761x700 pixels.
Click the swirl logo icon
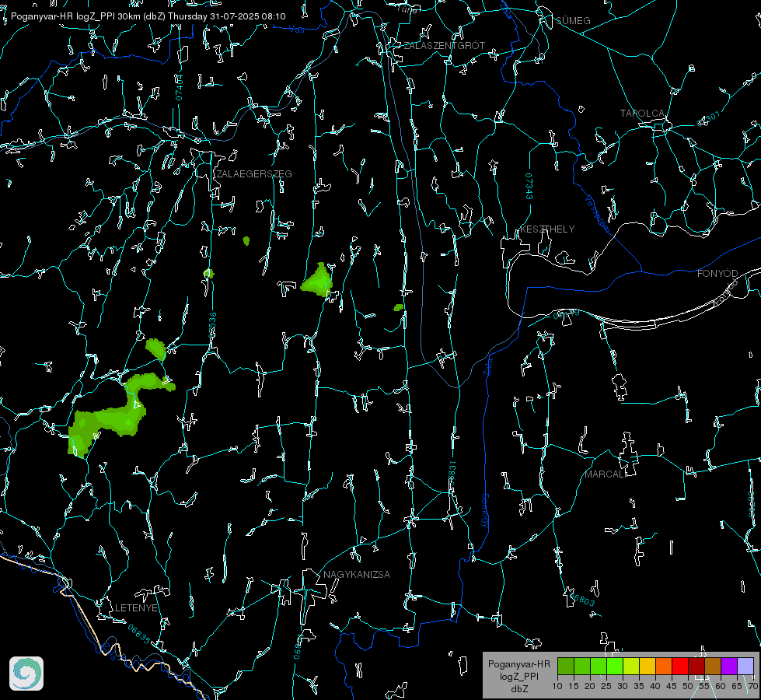[x=26, y=674]
